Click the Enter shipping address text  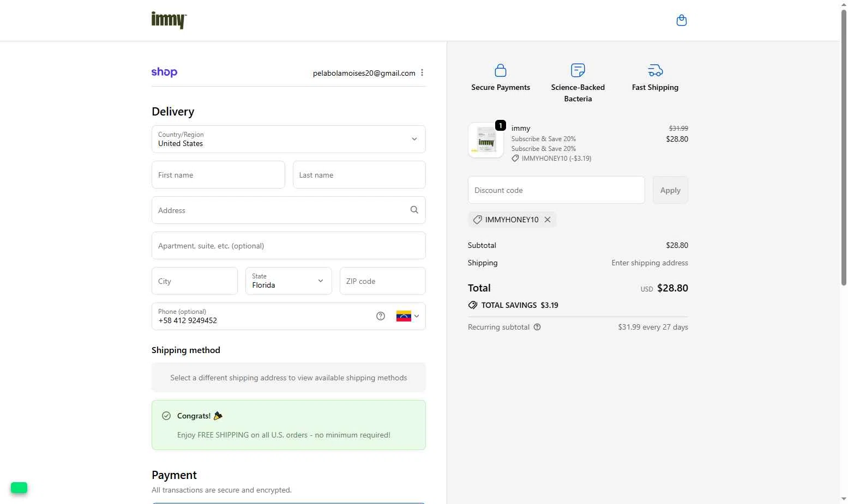click(649, 263)
